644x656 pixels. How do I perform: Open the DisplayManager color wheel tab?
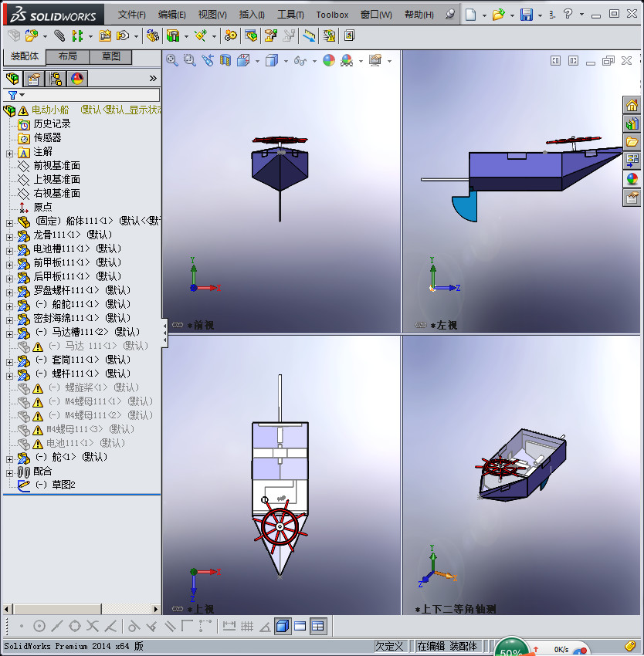[x=77, y=79]
